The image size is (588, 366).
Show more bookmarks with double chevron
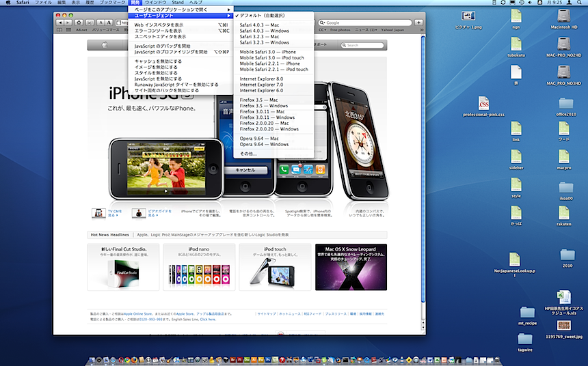(x=421, y=29)
